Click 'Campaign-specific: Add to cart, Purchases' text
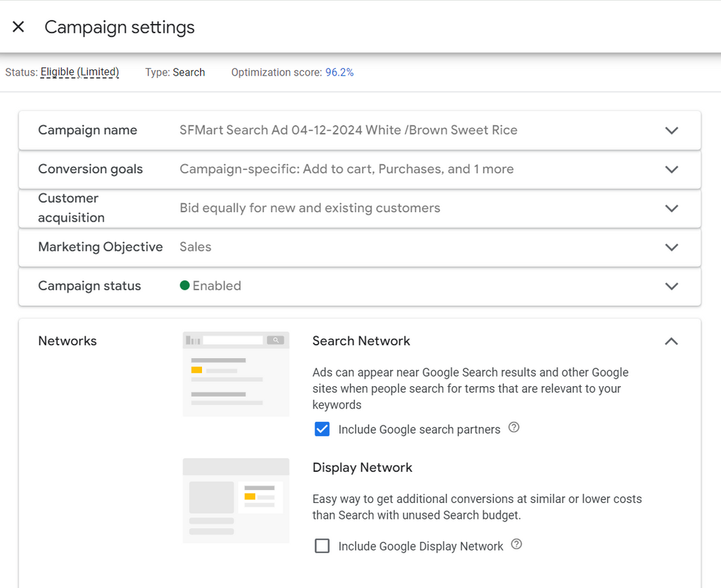The width and height of the screenshot is (721, 588). [x=346, y=169]
